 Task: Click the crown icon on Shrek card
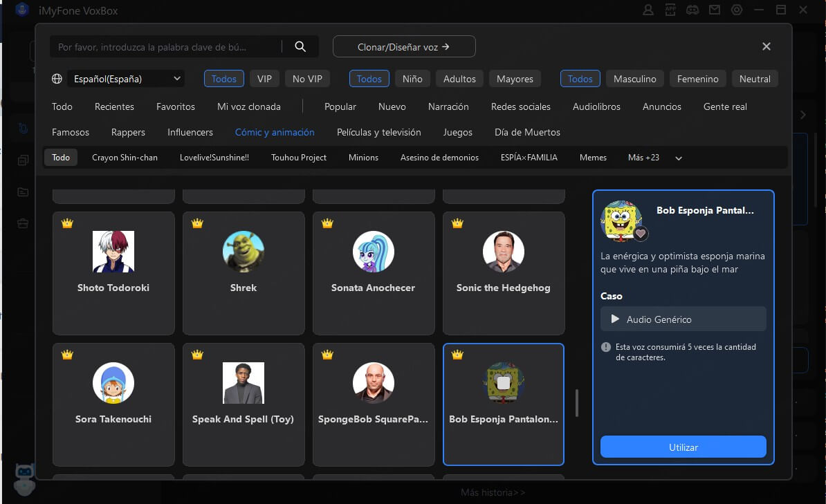click(x=197, y=223)
